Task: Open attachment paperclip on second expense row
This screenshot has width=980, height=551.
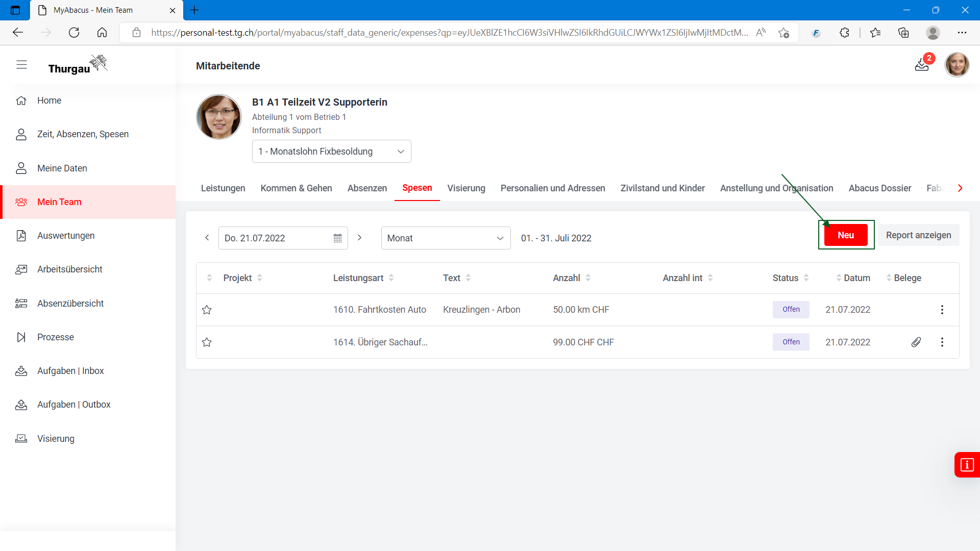Action: 916,342
